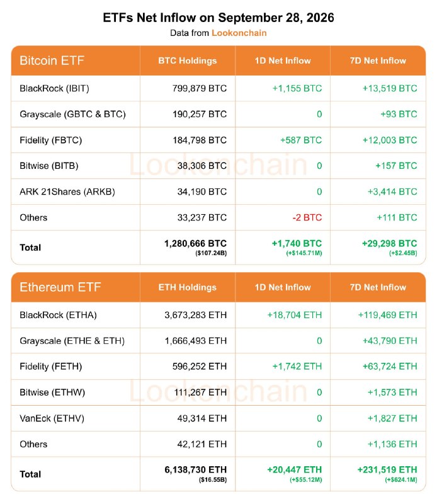
Task: Click Grayscale (GBTC & BTC) row label
Action: [x=72, y=115]
